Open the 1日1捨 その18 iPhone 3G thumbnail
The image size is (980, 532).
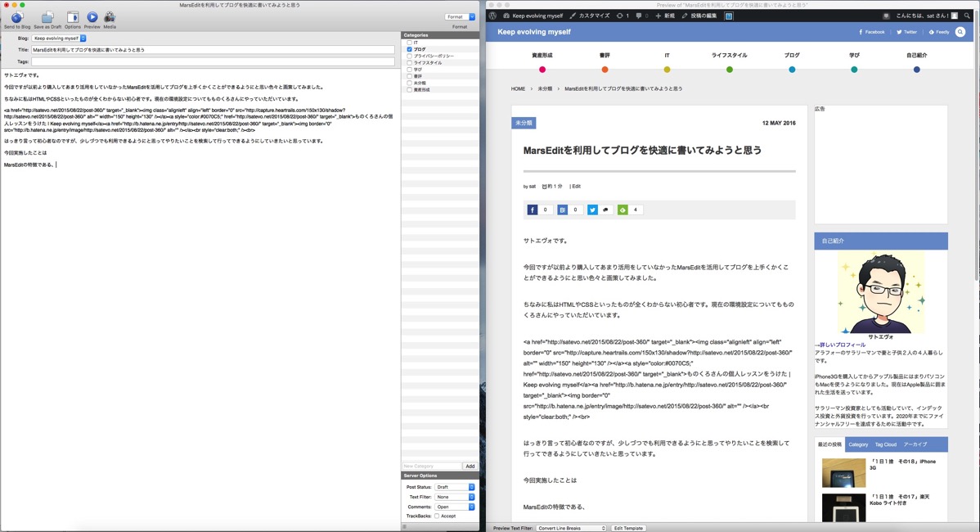tap(843, 472)
